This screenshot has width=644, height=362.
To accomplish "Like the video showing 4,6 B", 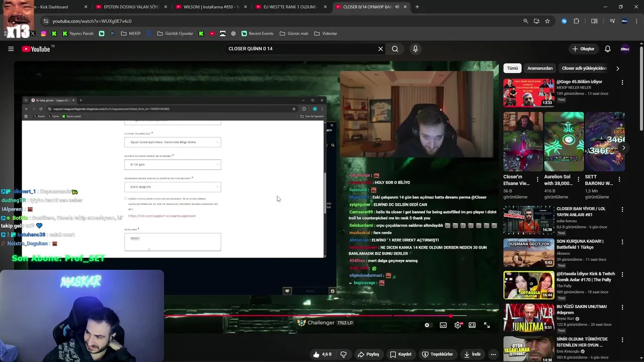I will [322, 354].
